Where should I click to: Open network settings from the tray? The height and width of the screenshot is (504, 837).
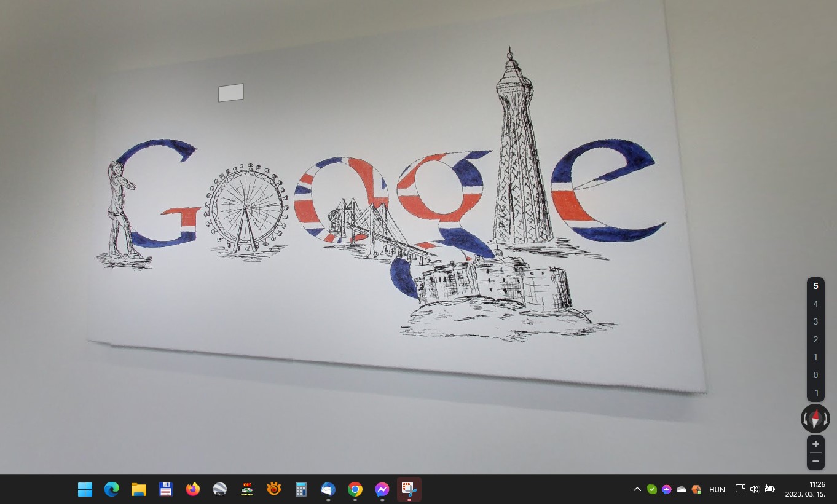(741, 489)
